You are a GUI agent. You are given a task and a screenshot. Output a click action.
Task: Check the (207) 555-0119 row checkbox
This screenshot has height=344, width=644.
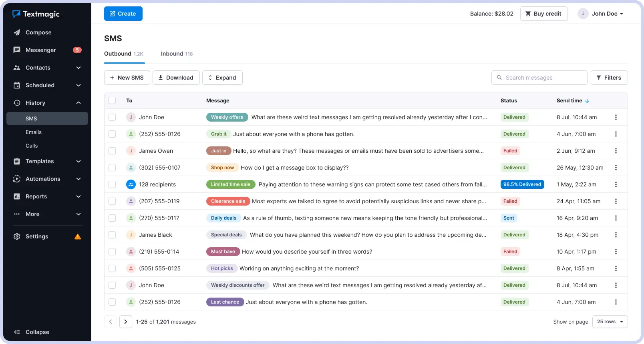112,201
